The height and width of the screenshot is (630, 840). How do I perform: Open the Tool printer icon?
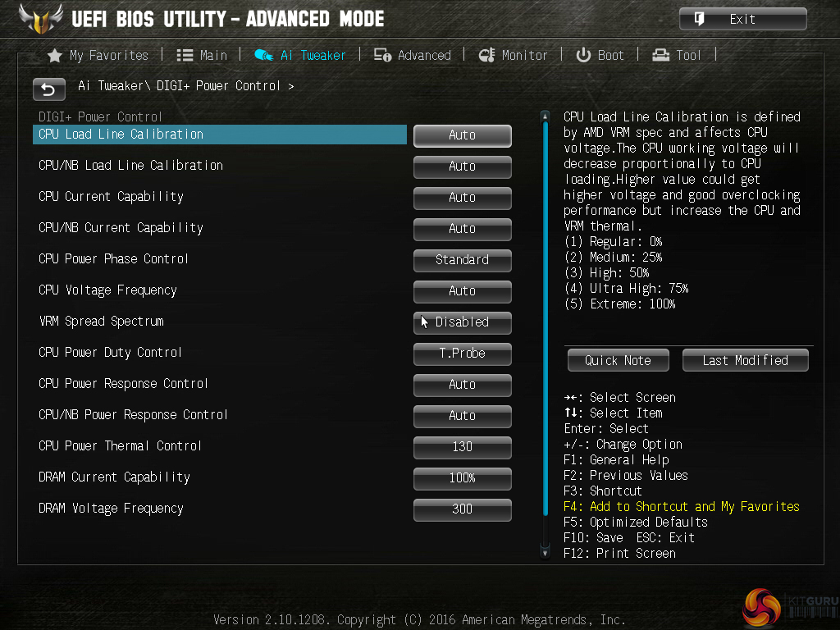(x=660, y=55)
